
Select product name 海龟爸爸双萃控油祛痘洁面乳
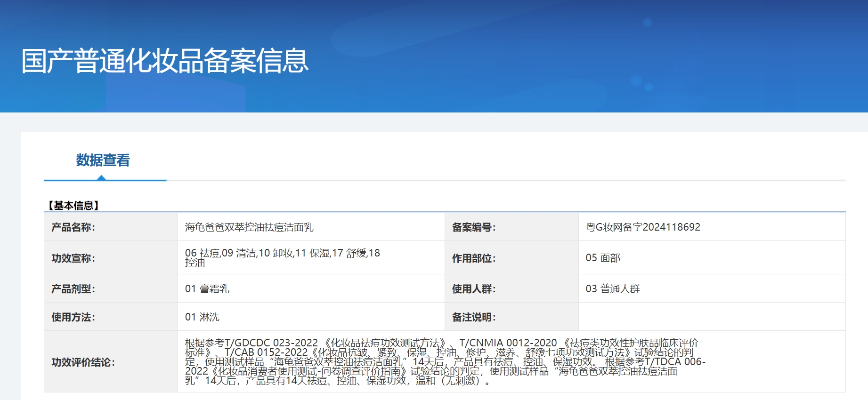pos(249,227)
